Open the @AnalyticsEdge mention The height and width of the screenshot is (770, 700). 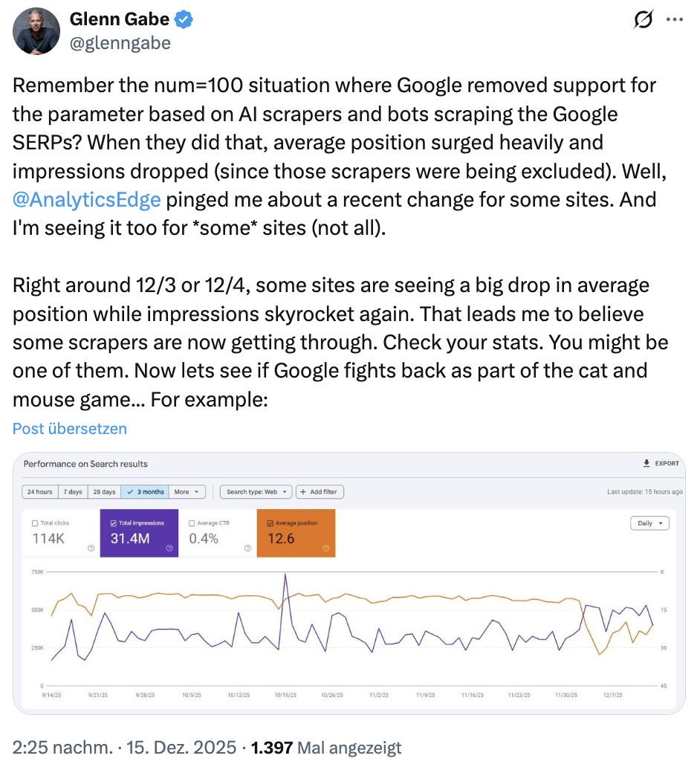87,199
